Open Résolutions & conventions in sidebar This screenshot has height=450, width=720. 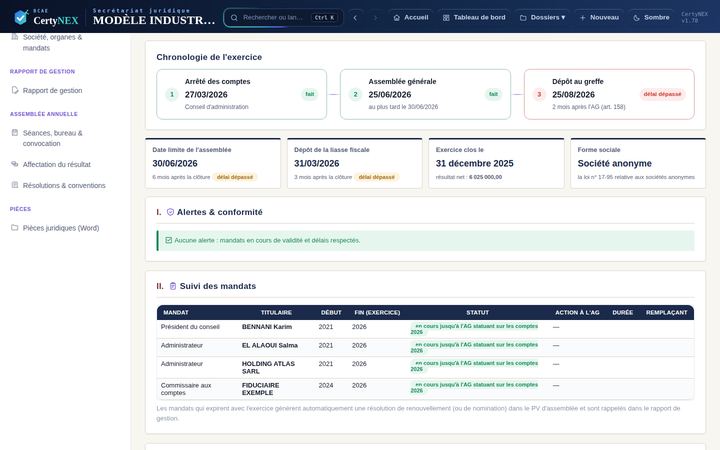tap(64, 185)
